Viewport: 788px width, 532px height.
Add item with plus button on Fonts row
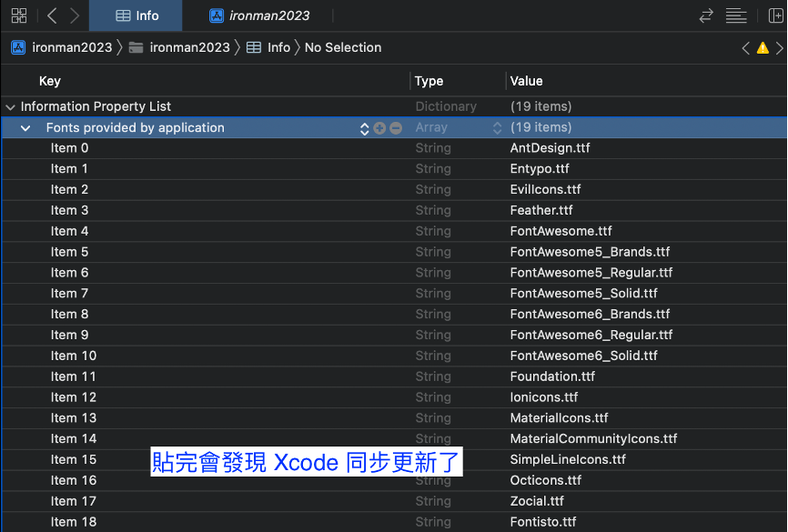click(x=380, y=128)
